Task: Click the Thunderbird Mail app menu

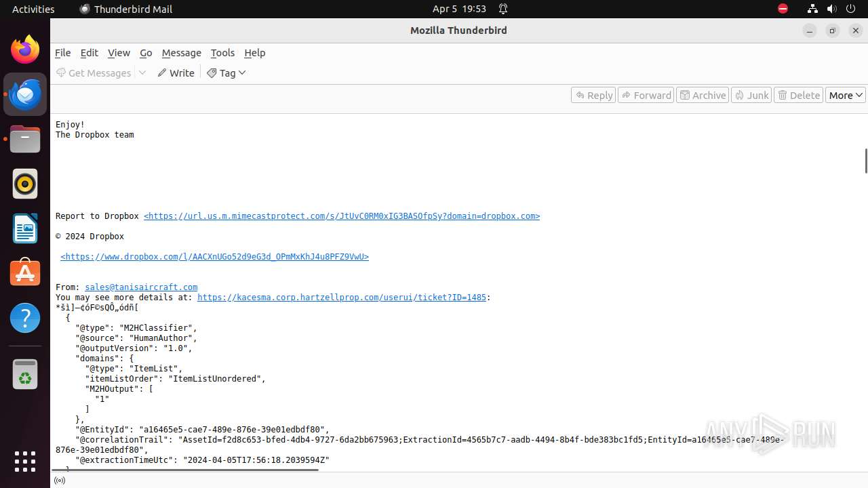Action: point(125,9)
